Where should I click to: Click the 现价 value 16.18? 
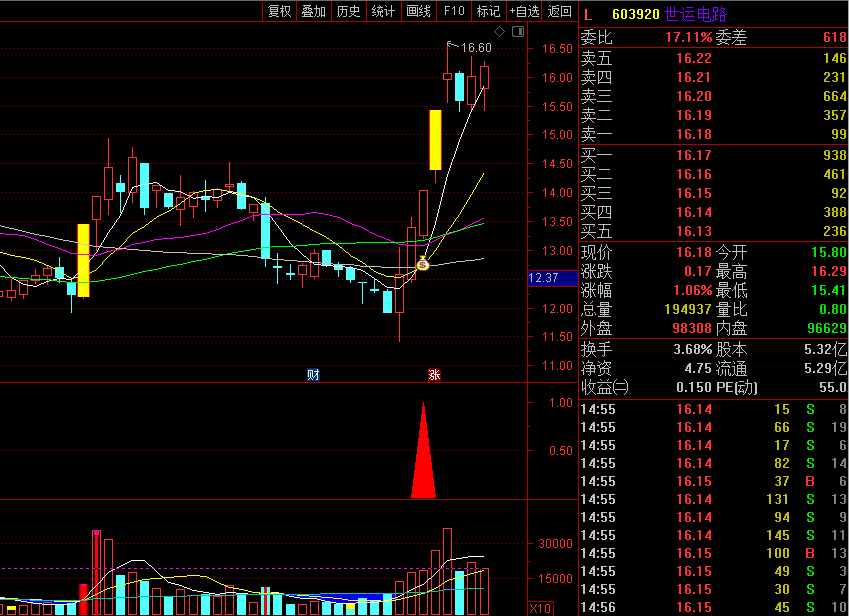point(694,252)
